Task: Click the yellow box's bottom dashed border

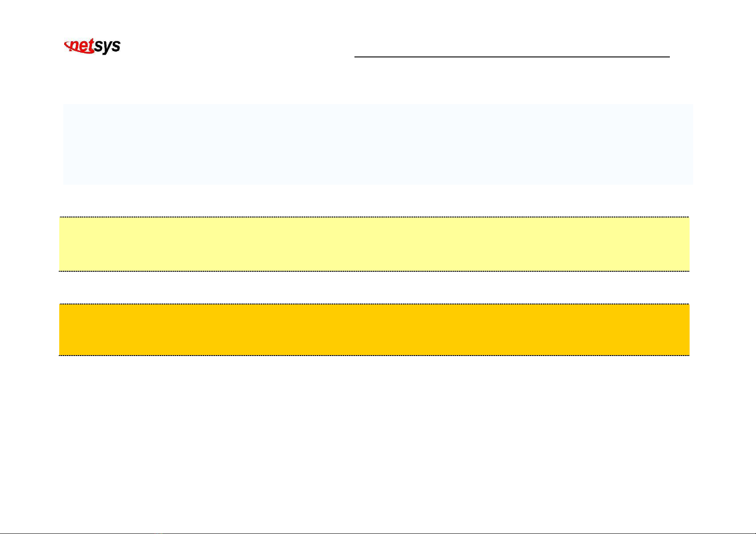Action: [x=374, y=271]
